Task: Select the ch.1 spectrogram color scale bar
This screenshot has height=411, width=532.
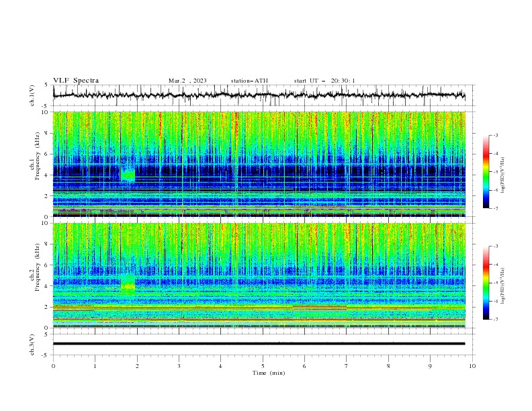Action: tap(486, 172)
